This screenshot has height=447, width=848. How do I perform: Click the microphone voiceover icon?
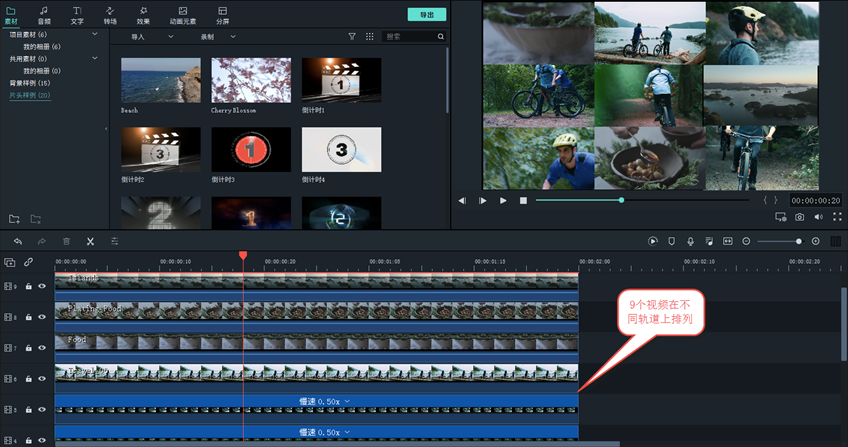[x=690, y=241]
